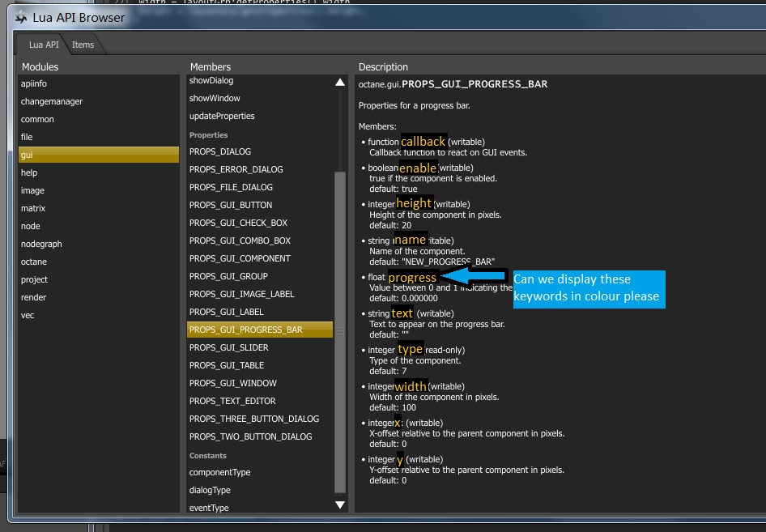
Task: Select the image module
Action: [99, 190]
